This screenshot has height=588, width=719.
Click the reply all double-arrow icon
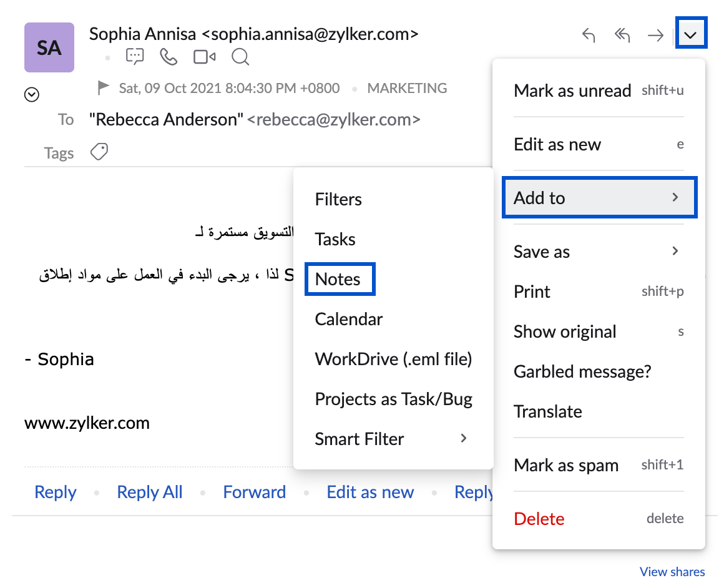(x=622, y=35)
